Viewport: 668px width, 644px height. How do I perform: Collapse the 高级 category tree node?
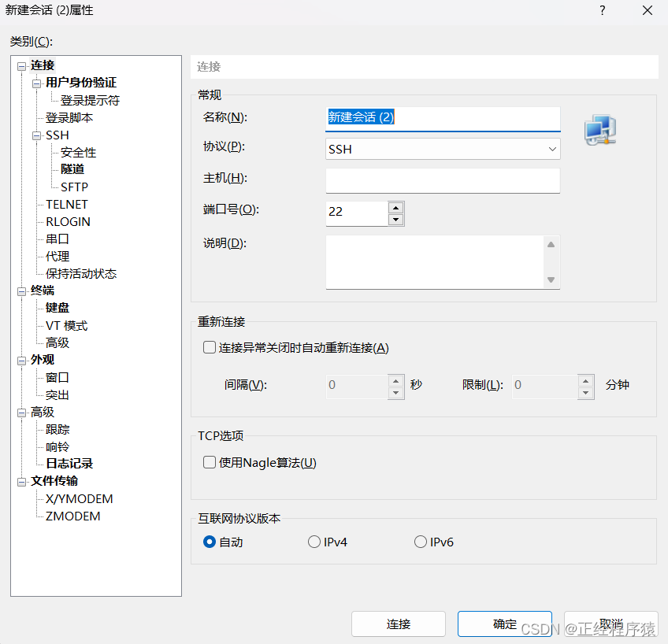tap(21, 413)
